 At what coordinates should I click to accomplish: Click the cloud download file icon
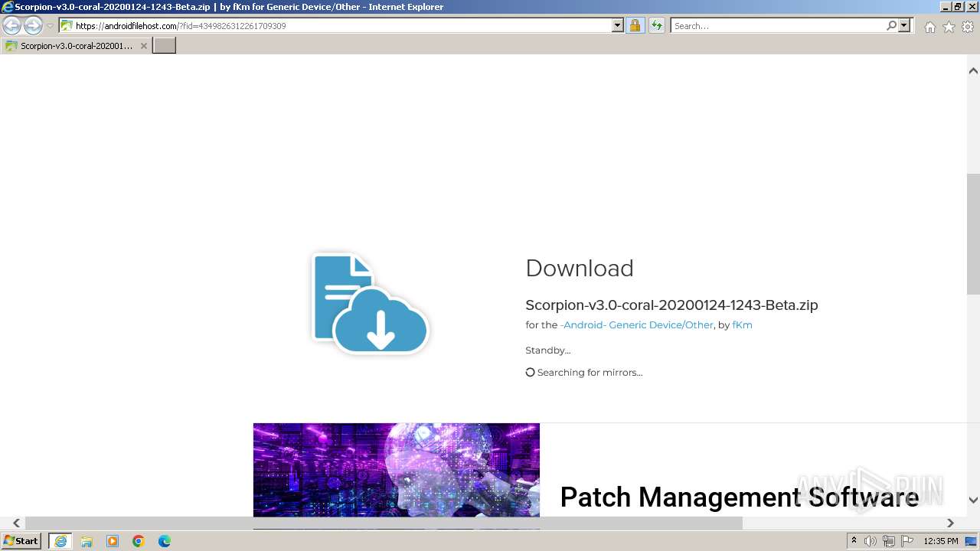pyautogui.click(x=370, y=304)
